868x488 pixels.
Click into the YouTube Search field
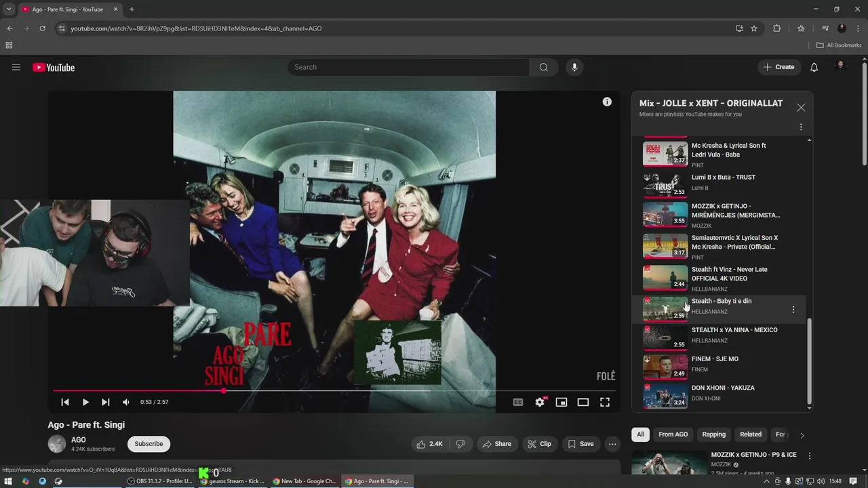[x=408, y=67]
